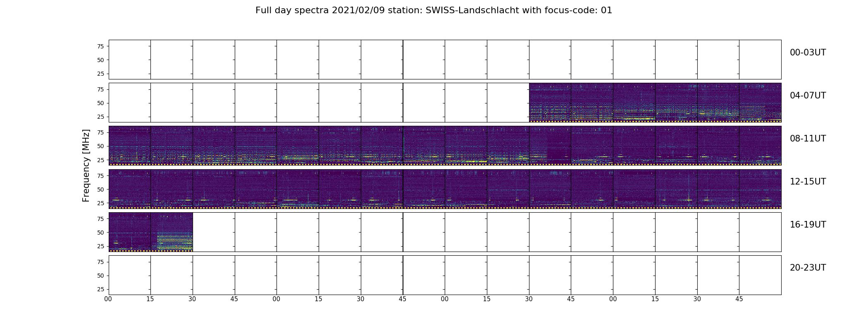868x331 pixels.
Task: Click the "75" frequency tick of the 00-03UT row
Action: [x=100, y=46]
